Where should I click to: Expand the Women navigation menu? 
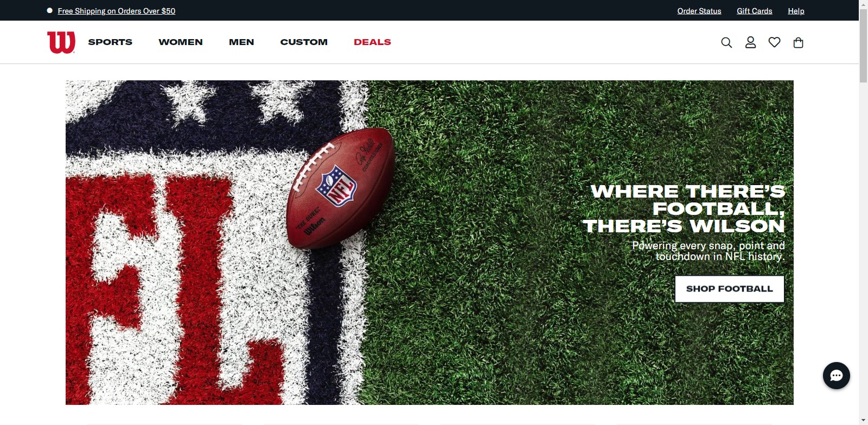tap(181, 42)
